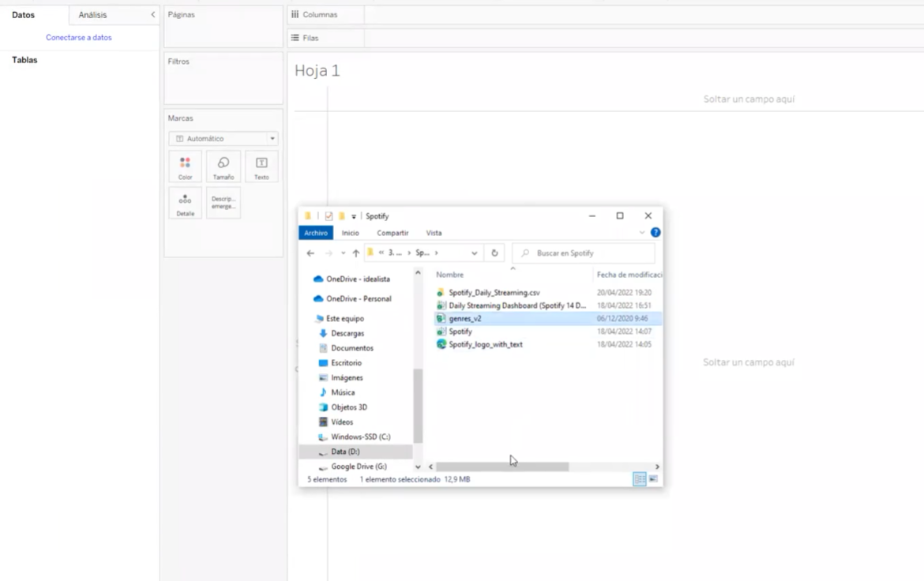Open the Archivo menu in Explorer
924x581 pixels.
coord(316,233)
